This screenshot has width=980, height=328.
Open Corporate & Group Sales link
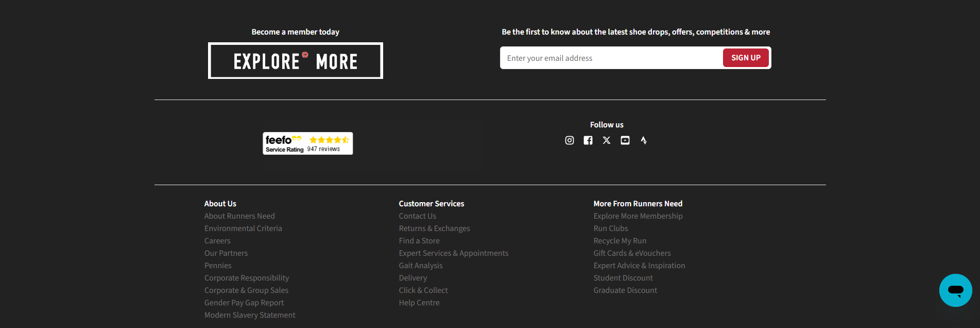coord(246,290)
